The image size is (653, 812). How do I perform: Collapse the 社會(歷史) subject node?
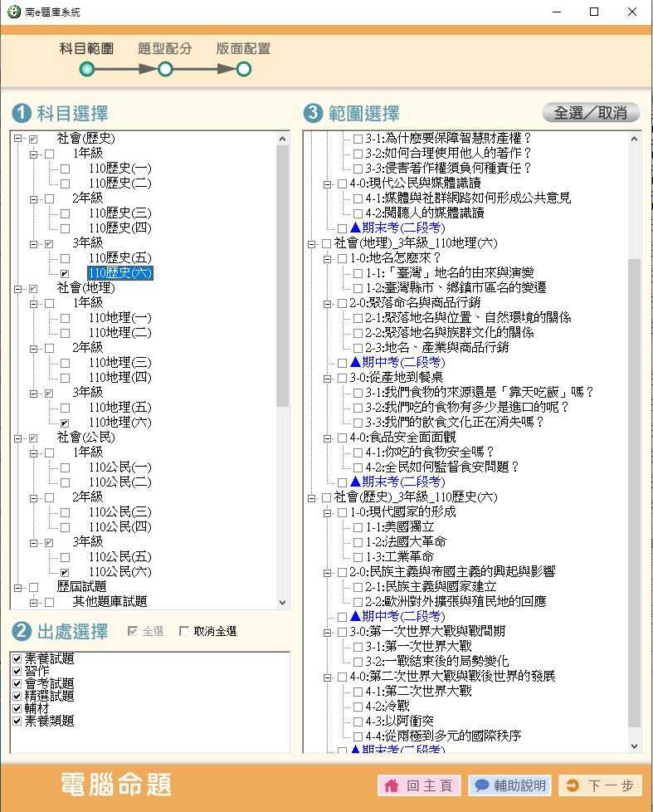(x=17, y=139)
